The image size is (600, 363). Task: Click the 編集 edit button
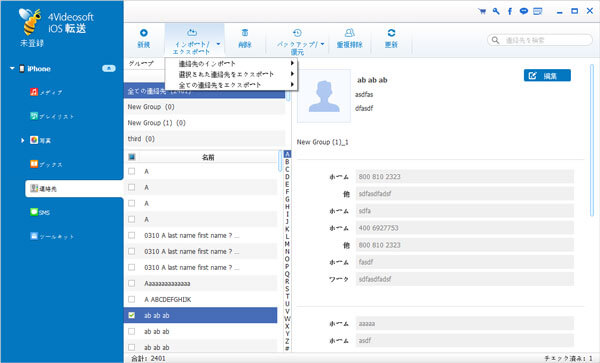547,76
